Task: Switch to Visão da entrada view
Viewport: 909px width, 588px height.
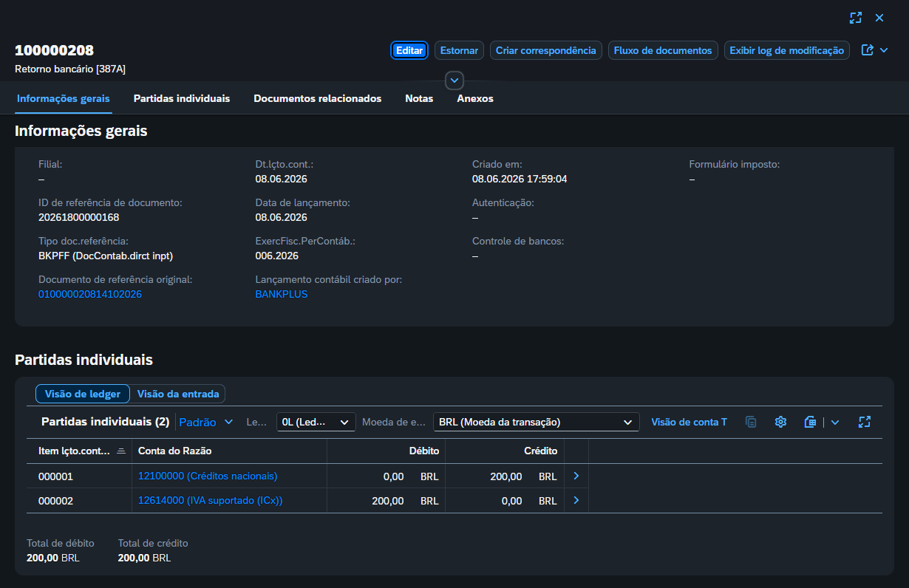Action: (x=177, y=394)
